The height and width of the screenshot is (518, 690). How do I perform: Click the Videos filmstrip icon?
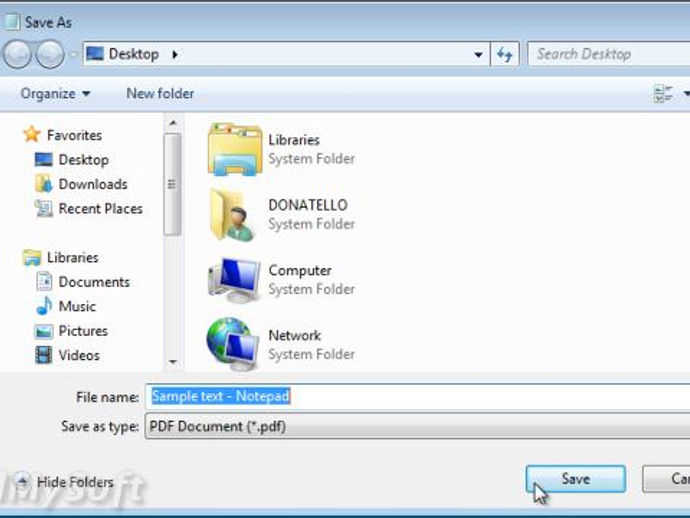tap(43, 355)
